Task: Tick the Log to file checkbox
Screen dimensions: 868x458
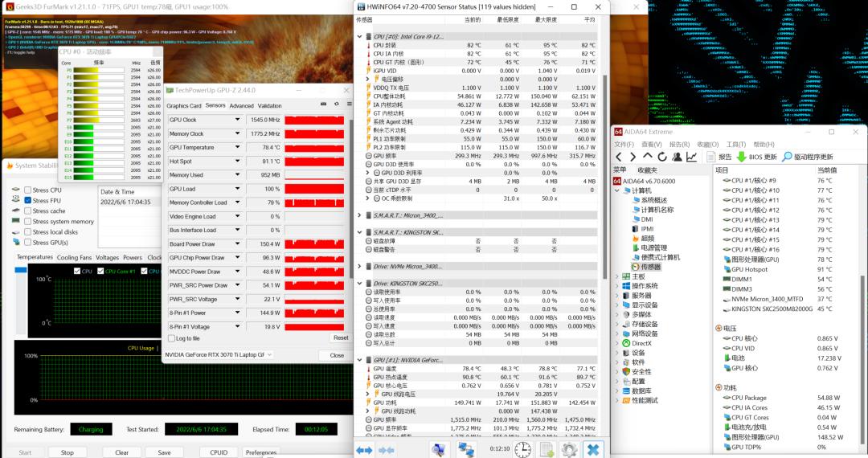Action: point(170,338)
